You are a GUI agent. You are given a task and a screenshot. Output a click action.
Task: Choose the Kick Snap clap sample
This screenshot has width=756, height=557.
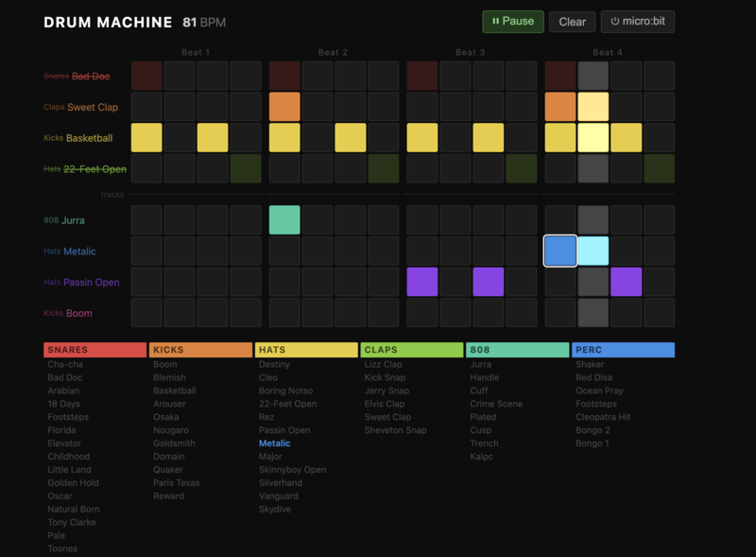tap(385, 377)
